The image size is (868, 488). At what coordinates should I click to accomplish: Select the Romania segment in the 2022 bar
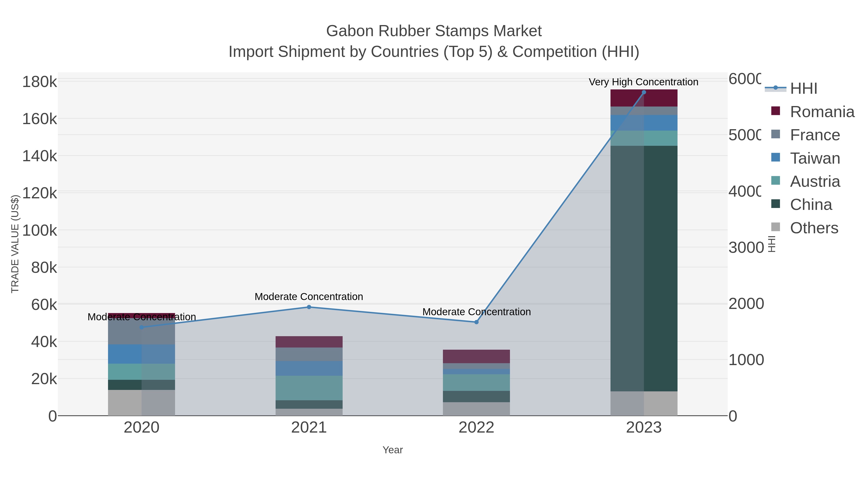point(476,357)
